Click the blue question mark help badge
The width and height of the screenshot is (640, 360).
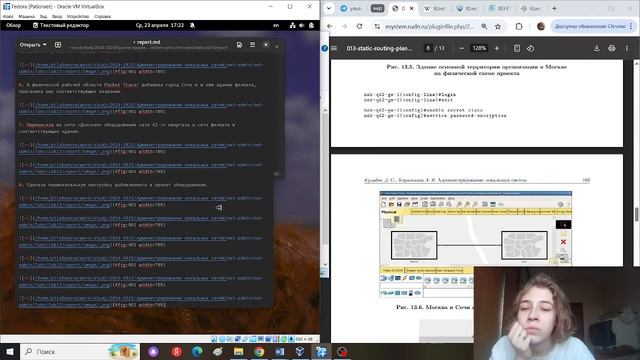click(x=324, y=48)
